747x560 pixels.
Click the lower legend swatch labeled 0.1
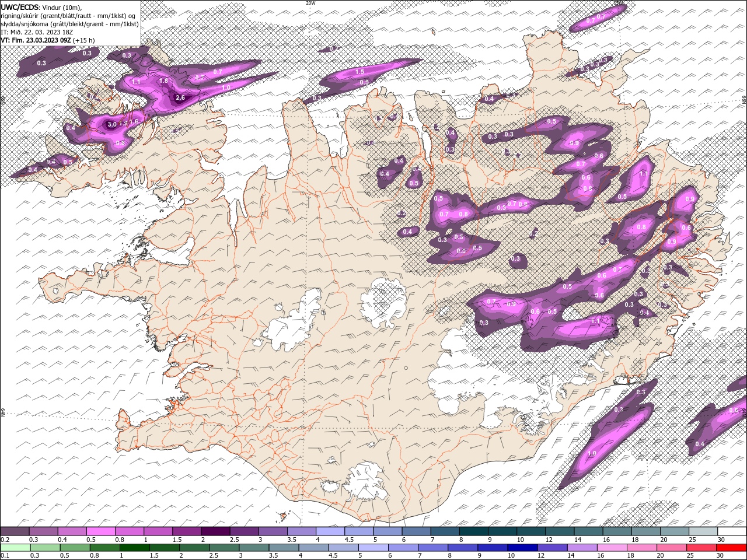tap(15, 548)
